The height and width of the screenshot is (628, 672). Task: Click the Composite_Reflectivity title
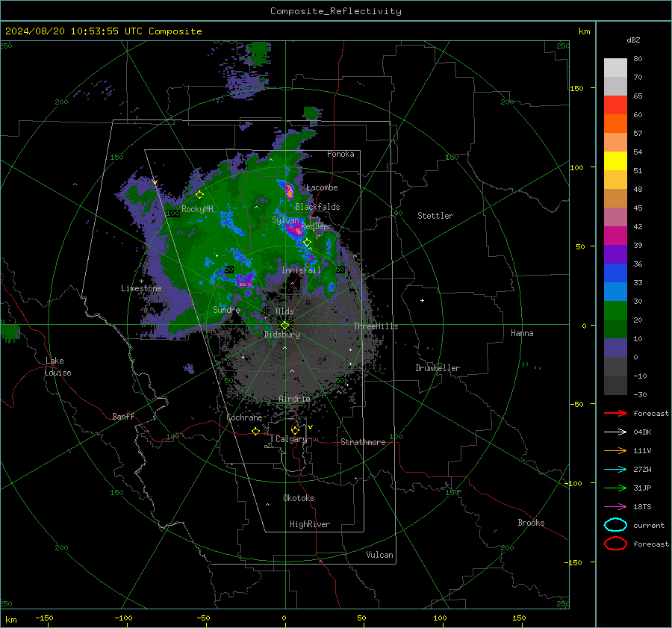[x=336, y=11]
